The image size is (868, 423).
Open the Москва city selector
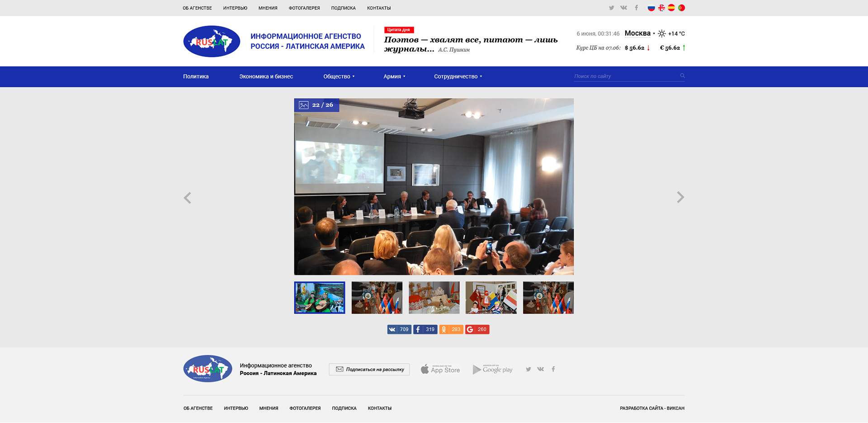[x=639, y=33]
